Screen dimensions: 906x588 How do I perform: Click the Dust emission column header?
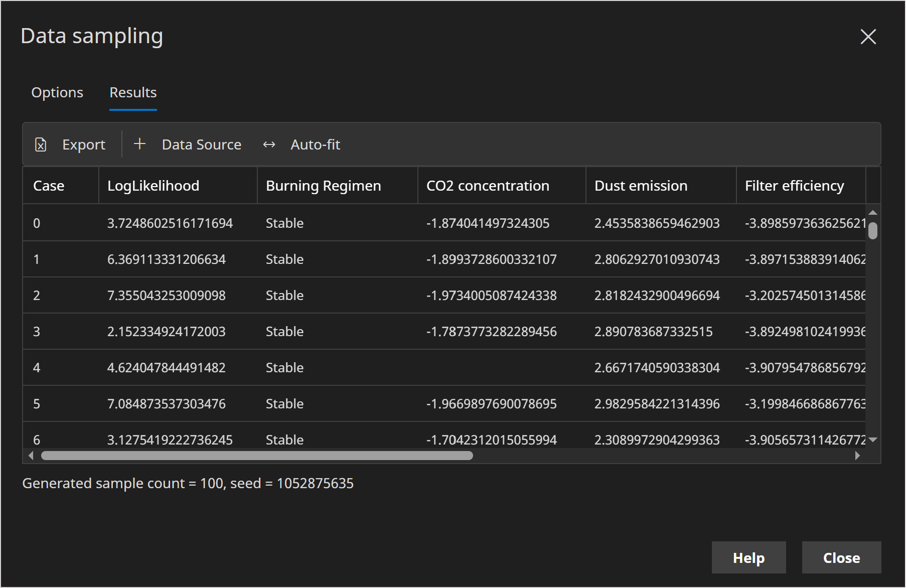[x=641, y=186]
